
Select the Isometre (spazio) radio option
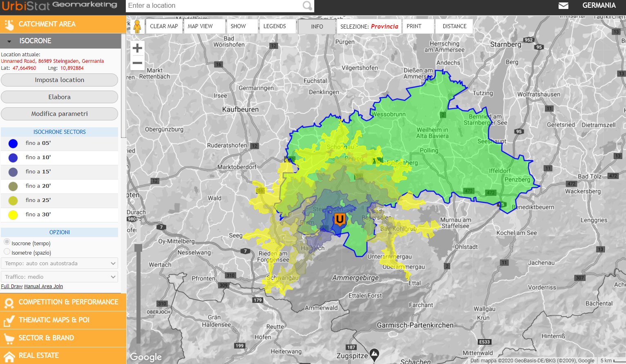7,251
